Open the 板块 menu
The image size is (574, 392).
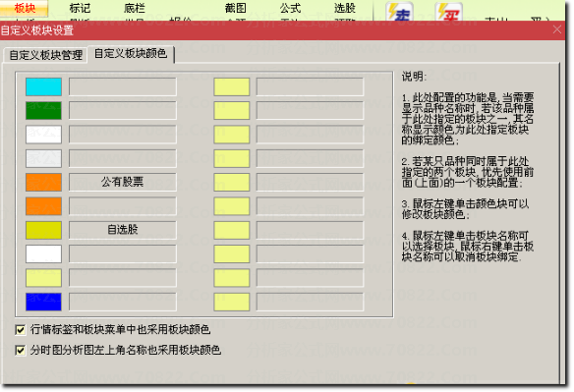click(x=25, y=8)
